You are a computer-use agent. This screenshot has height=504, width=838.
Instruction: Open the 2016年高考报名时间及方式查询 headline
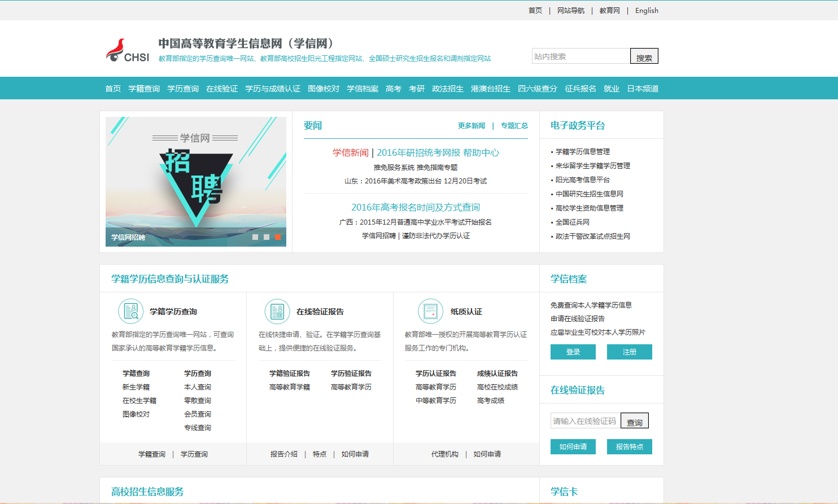416,207
